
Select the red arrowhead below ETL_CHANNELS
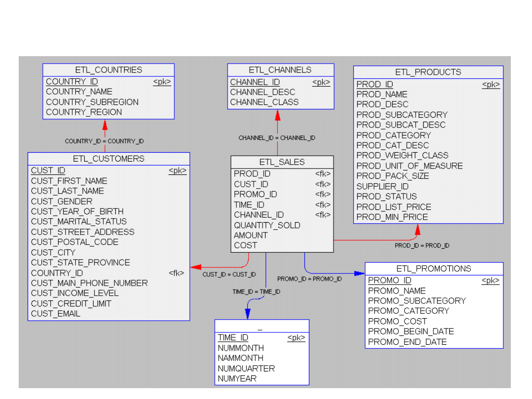click(x=277, y=115)
